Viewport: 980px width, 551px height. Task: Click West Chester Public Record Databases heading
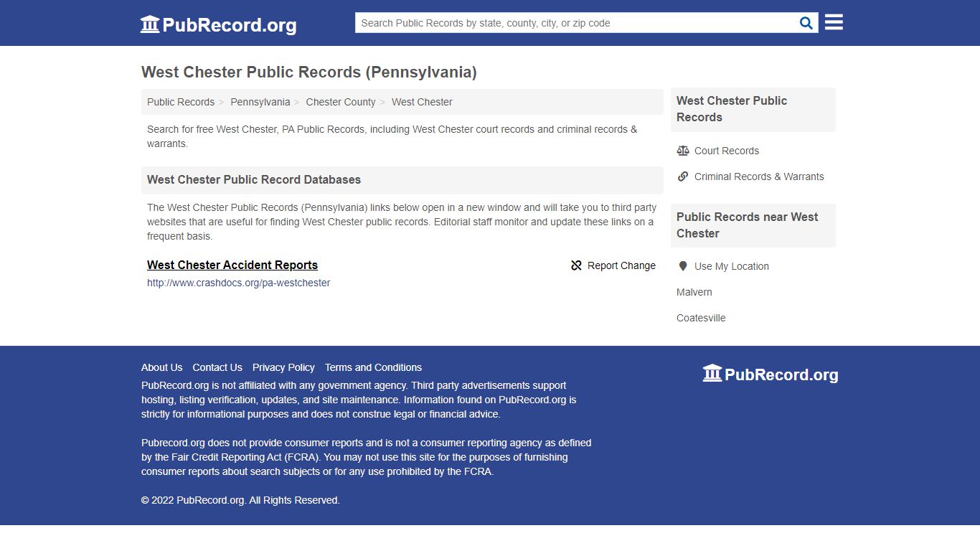point(254,179)
